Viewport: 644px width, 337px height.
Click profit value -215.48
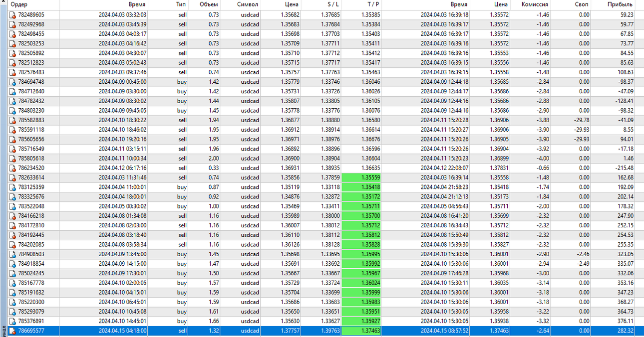pyautogui.click(x=624, y=168)
